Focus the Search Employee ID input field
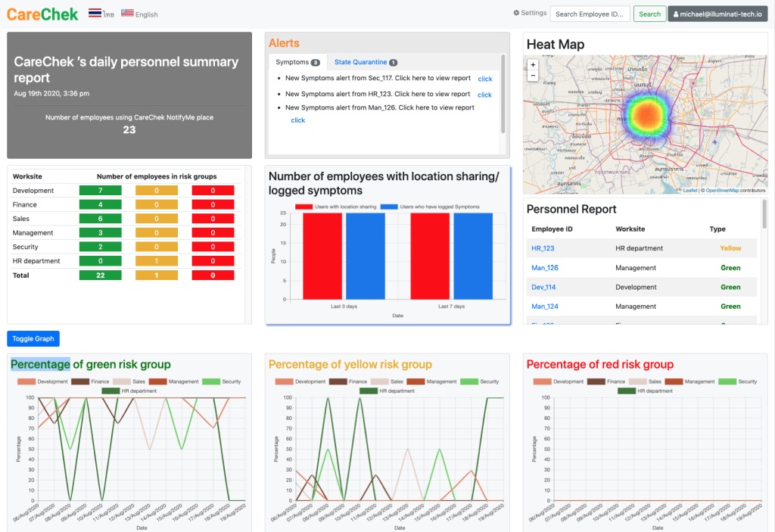 coord(590,14)
